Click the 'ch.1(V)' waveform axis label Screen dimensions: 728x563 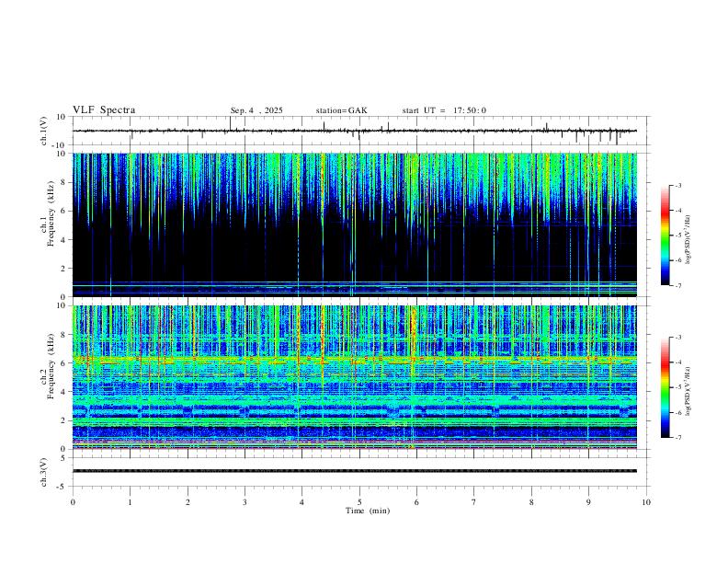point(44,131)
